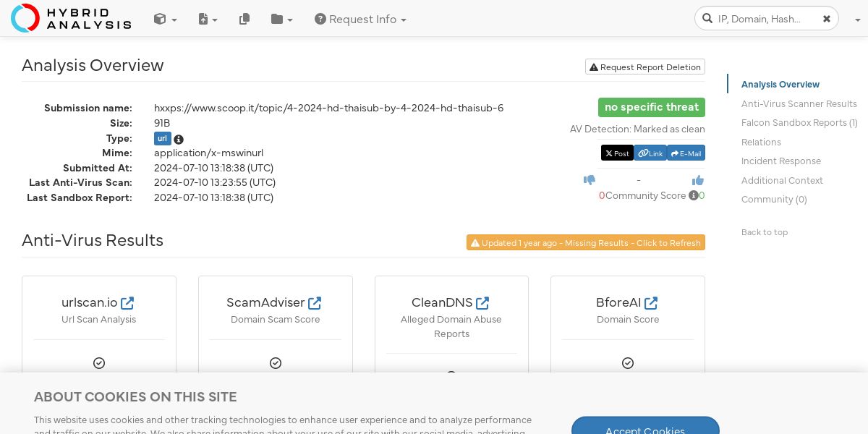Open ScamAdviser external link icon
Viewport: 868px width, 434px height.
[315, 303]
